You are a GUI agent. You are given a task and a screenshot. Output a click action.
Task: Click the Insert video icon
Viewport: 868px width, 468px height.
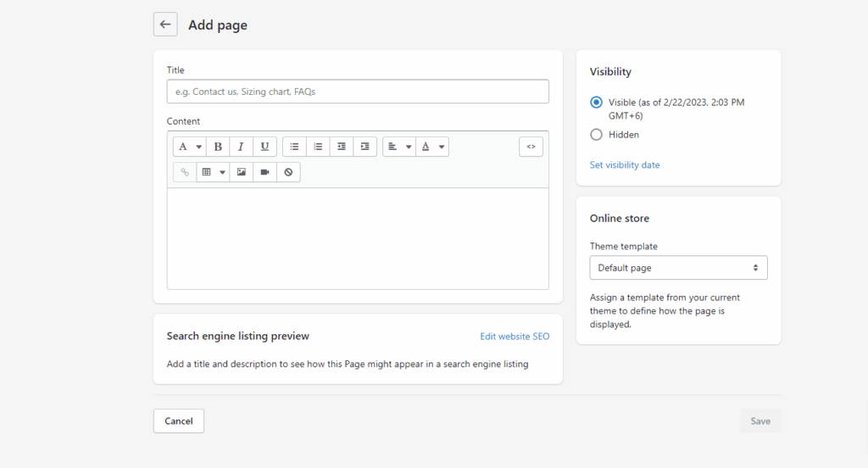click(264, 172)
